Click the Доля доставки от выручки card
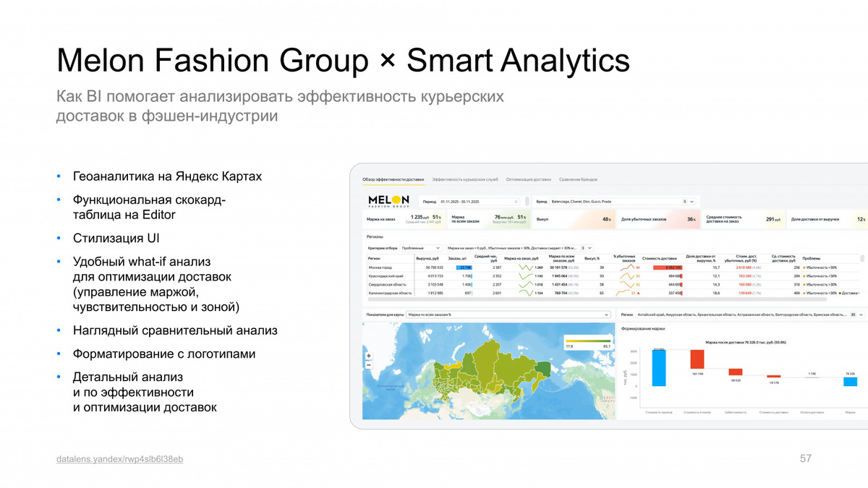Screen dimensions: 868x488 pyautogui.click(x=827, y=218)
